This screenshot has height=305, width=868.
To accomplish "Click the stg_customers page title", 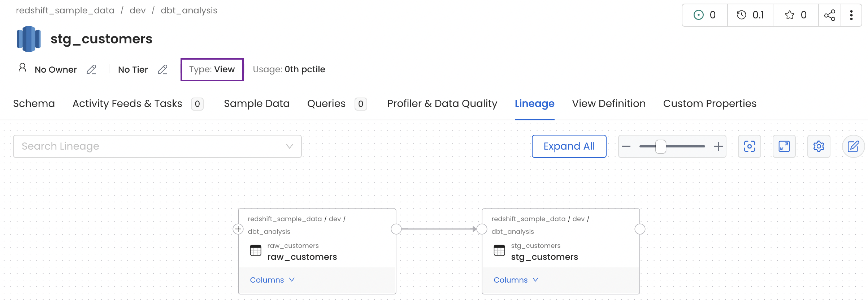I will 101,39.
